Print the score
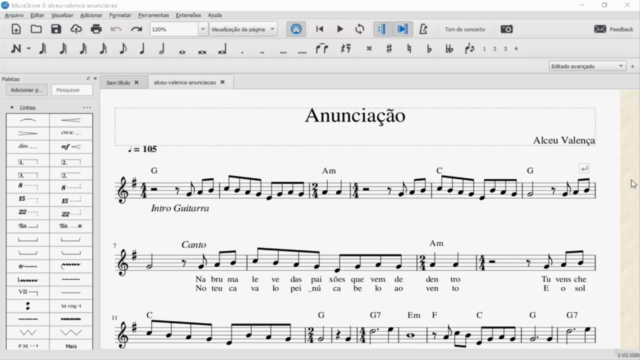Viewport: 640px width, 360px height. (96, 29)
